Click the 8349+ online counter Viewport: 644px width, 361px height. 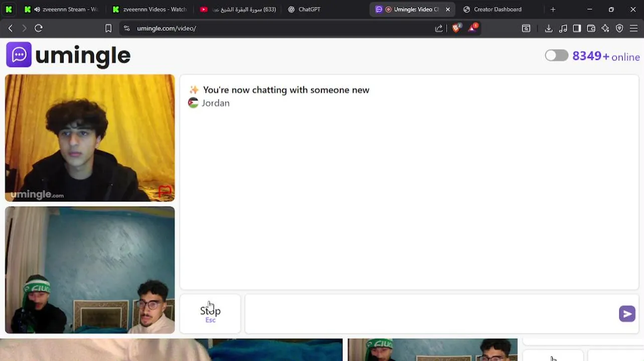pos(606,56)
